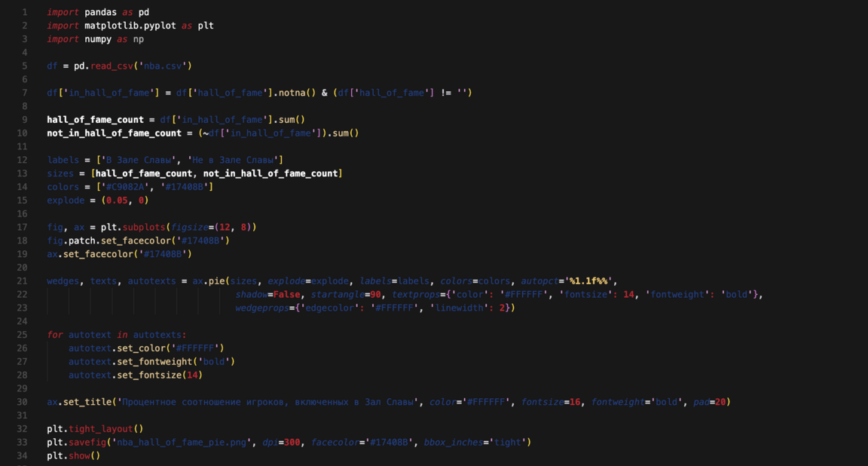
Task: Click the 'savefig' call on line 33
Action: click(x=87, y=442)
